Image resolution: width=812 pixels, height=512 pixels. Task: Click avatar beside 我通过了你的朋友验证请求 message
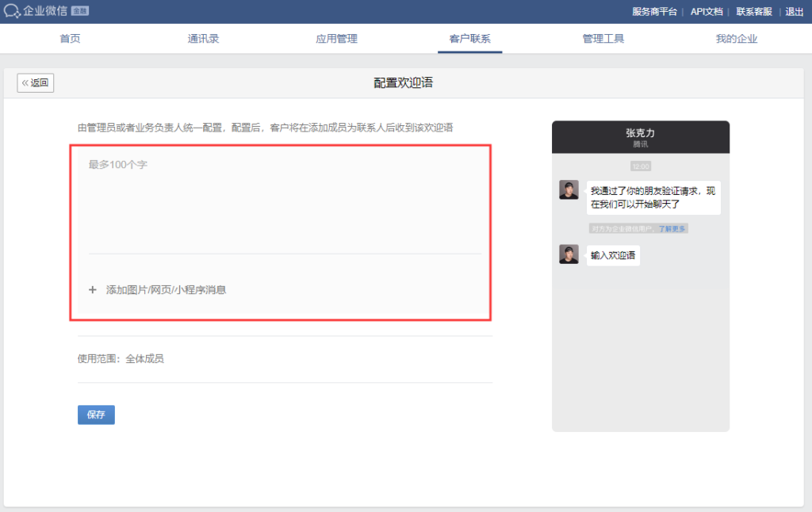pos(569,189)
